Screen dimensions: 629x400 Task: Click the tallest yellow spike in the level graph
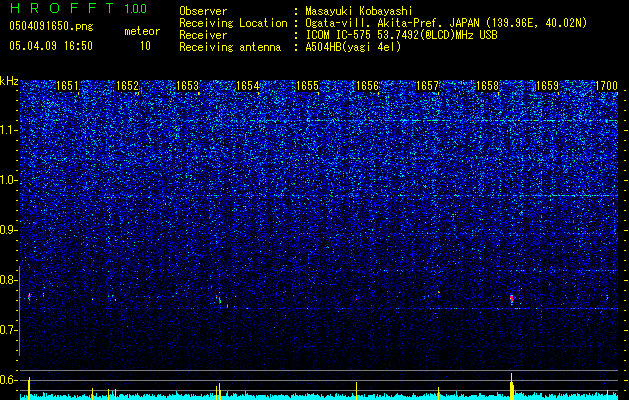pos(511,386)
